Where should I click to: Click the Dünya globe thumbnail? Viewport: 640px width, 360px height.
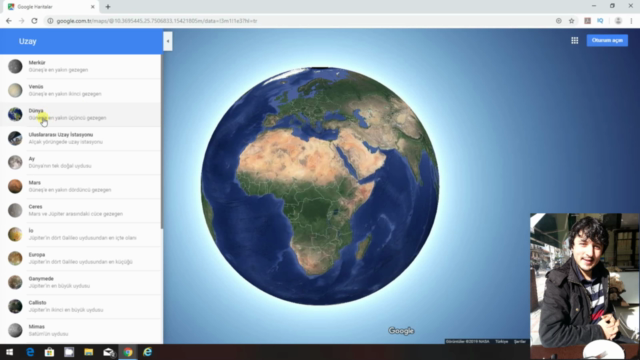pyautogui.click(x=15, y=114)
